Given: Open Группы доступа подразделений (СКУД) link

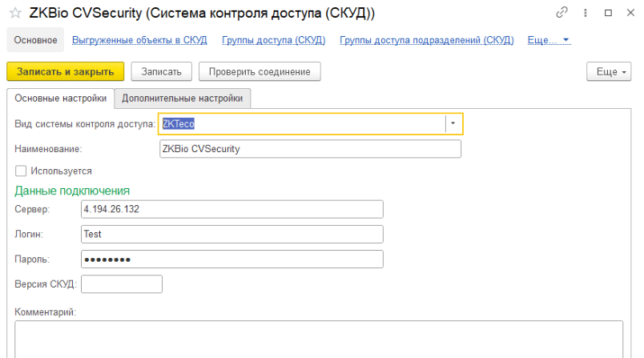Looking at the screenshot, I should click(x=426, y=40).
